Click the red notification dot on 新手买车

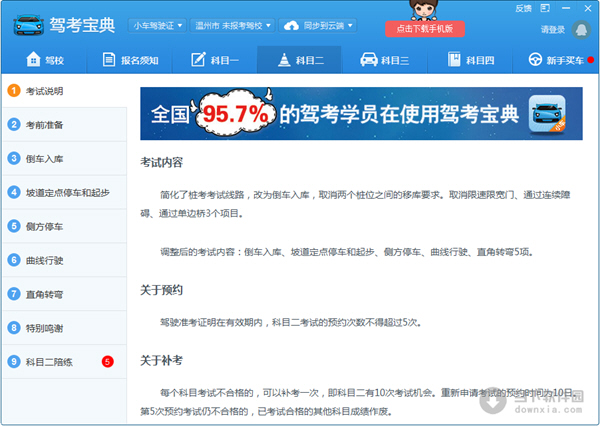pos(591,60)
